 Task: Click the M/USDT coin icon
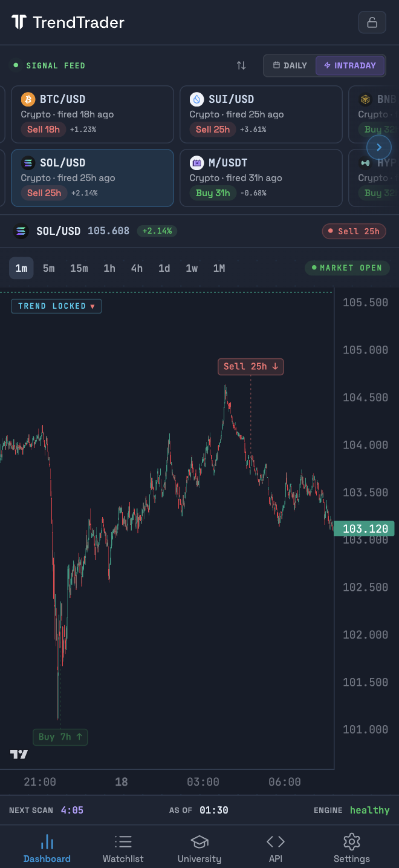pyautogui.click(x=196, y=163)
